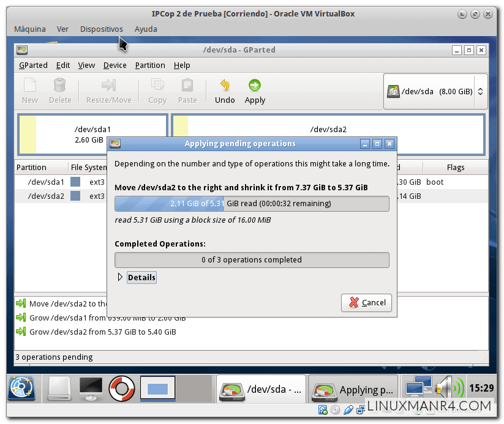Minimize the GParted main window
The width and height of the screenshot is (504, 424).
coord(457,50)
